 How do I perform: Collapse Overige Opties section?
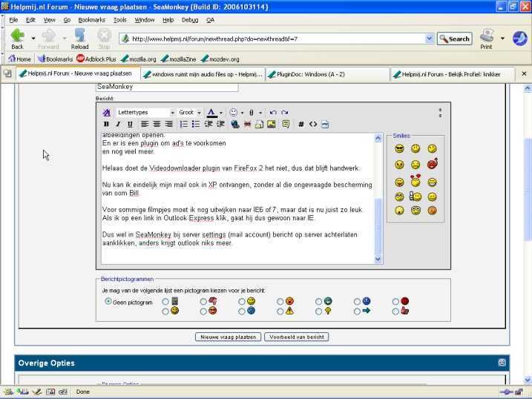[502, 363]
